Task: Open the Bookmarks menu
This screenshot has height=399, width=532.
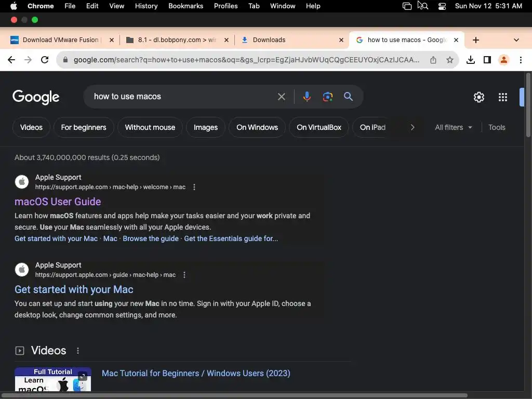Action: pos(186,6)
